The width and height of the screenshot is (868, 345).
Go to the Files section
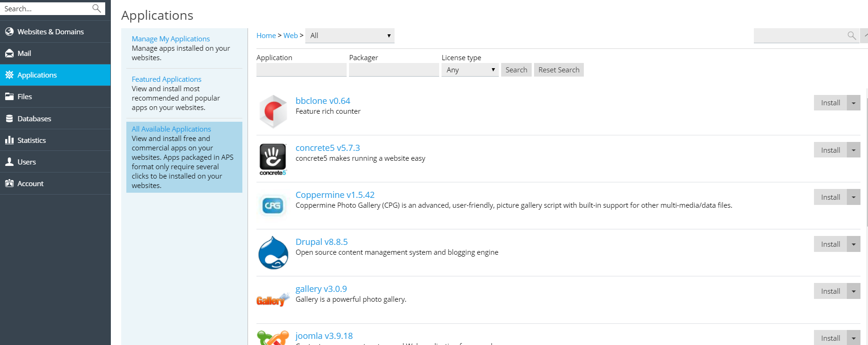(55, 96)
